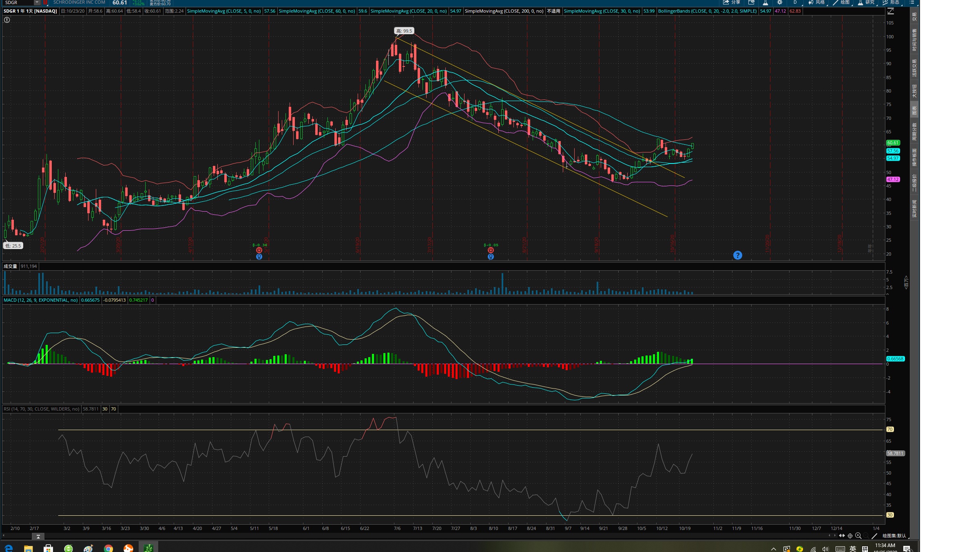Open the share (分享) menu
Viewport: 980px width, 552px height.
[x=732, y=2]
